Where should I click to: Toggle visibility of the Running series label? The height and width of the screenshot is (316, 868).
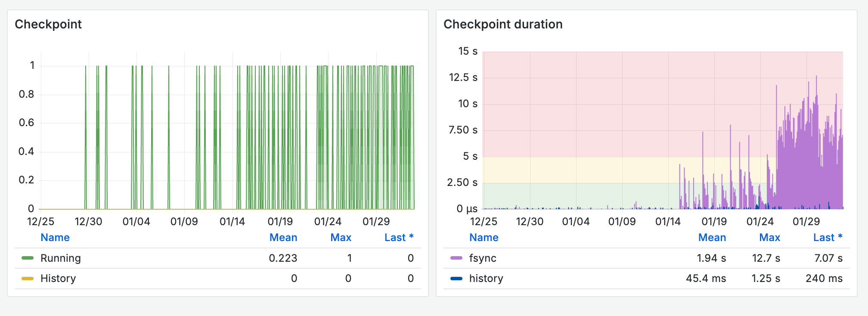pos(61,258)
